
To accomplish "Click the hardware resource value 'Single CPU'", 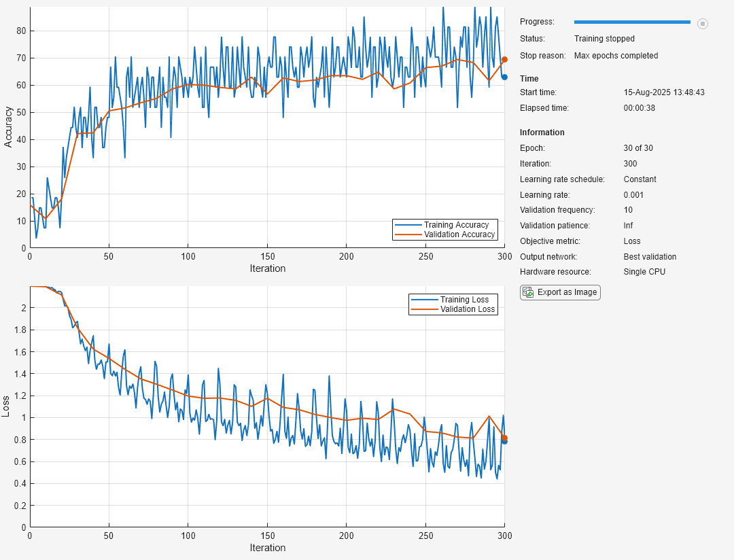I will point(644,272).
